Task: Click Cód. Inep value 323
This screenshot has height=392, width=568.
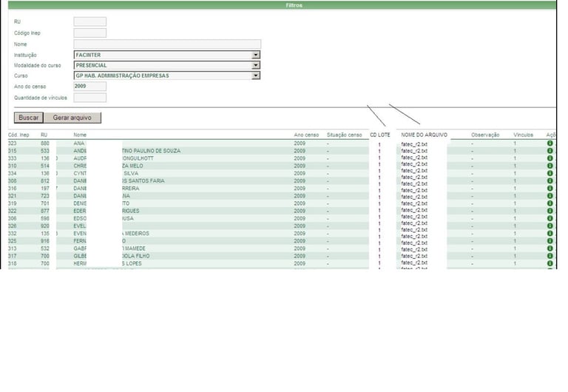Action: (13, 143)
